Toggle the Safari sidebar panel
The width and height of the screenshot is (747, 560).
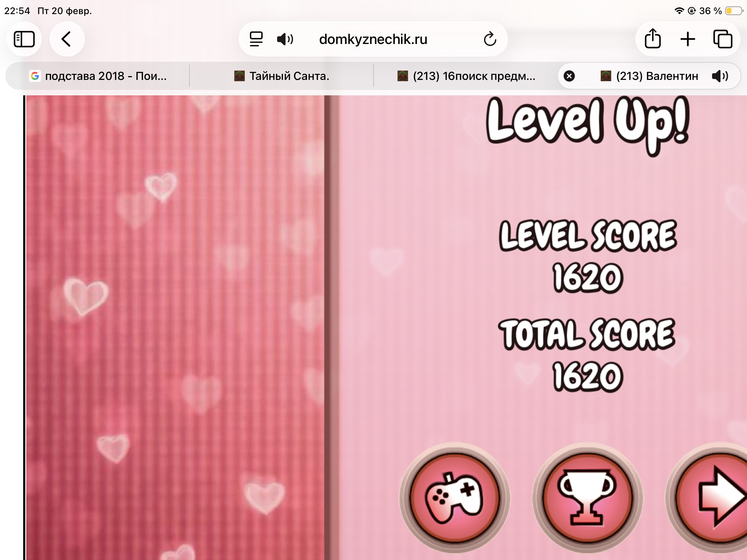[x=24, y=39]
